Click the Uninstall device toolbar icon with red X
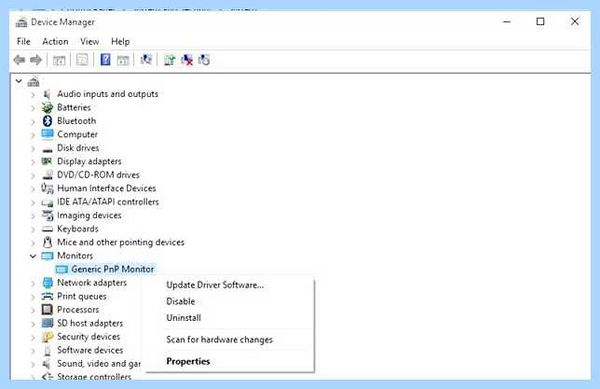This screenshot has height=389, width=600. point(187,60)
